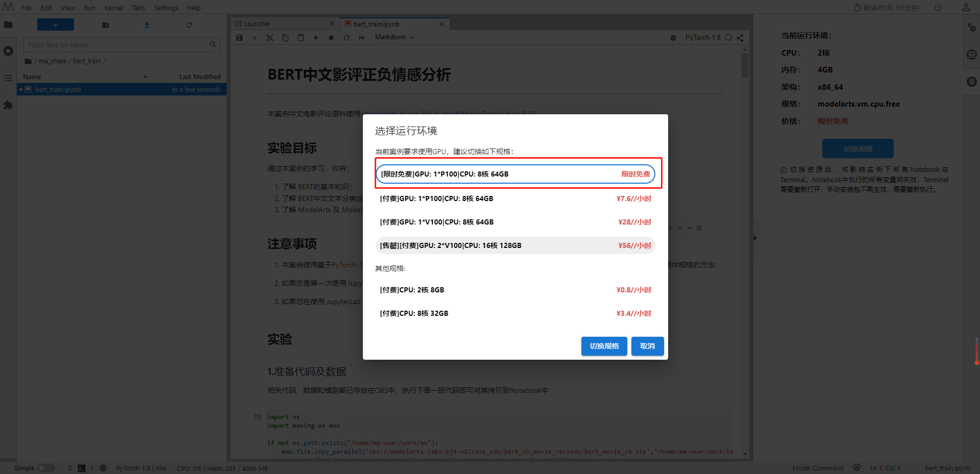Cancel the environment selection dialog

click(x=647, y=346)
